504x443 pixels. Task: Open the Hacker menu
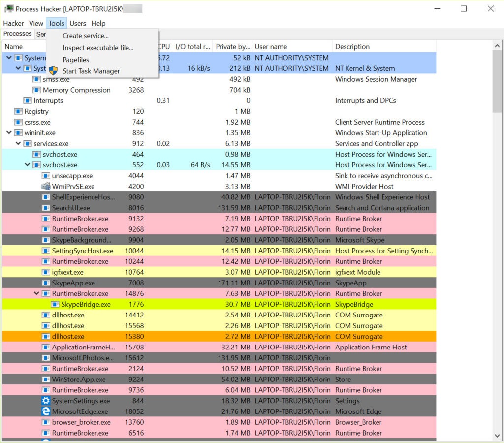point(13,23)
